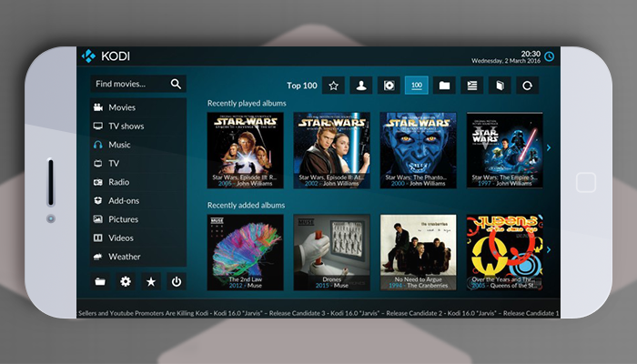Select the highlighted Top 100 button
Screen dimensions: 637x364
pyautogui.click(x=417, y=86)
